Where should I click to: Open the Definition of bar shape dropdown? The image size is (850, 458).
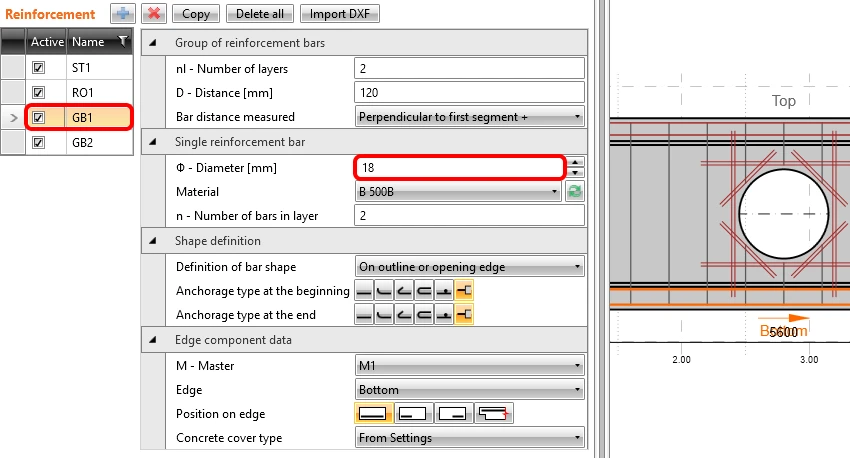469,267
